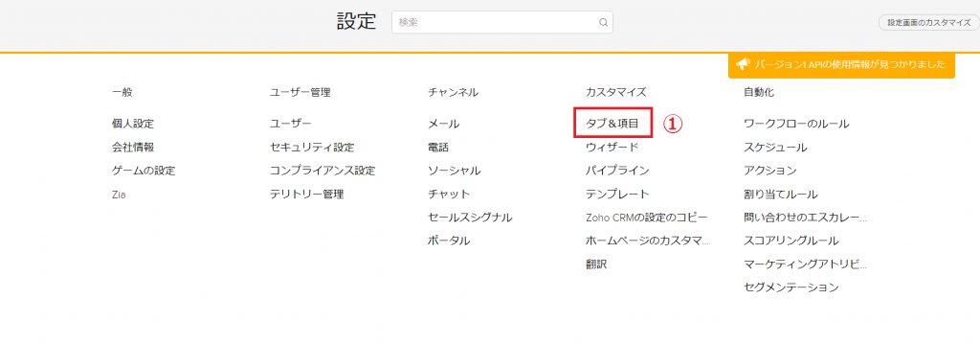Click the カスタマイズ section heading
The width and height of the screenshot is (980, 345).
615,92
